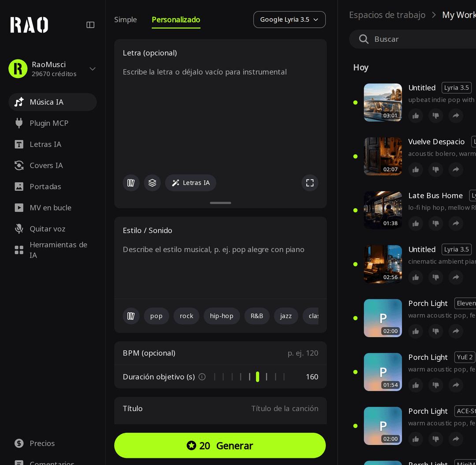Share the first Untitled track 03:01

[x=456, y=115]
